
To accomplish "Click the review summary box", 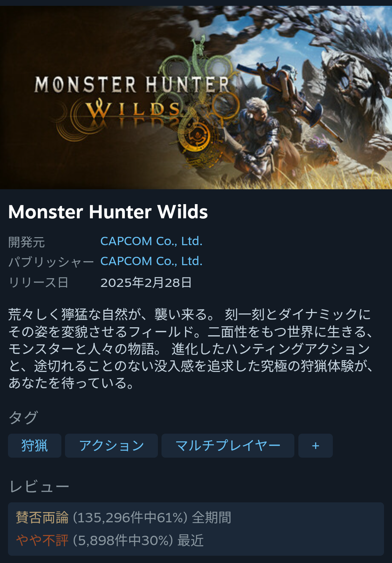I will 196,529.
